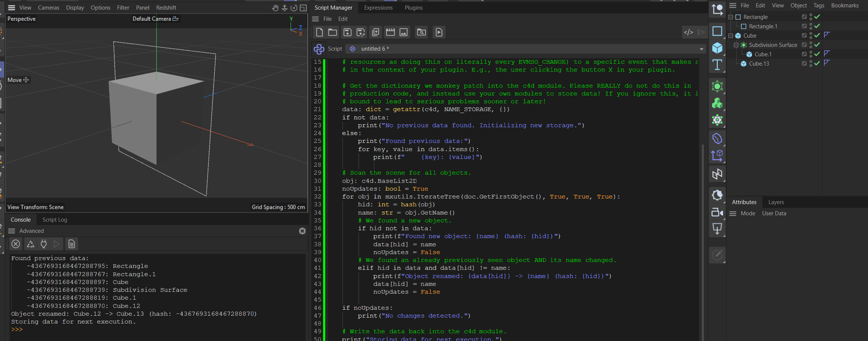Click the recycle icon in console toolbar
Screen dimensions: 868x341
coord(31,244)
